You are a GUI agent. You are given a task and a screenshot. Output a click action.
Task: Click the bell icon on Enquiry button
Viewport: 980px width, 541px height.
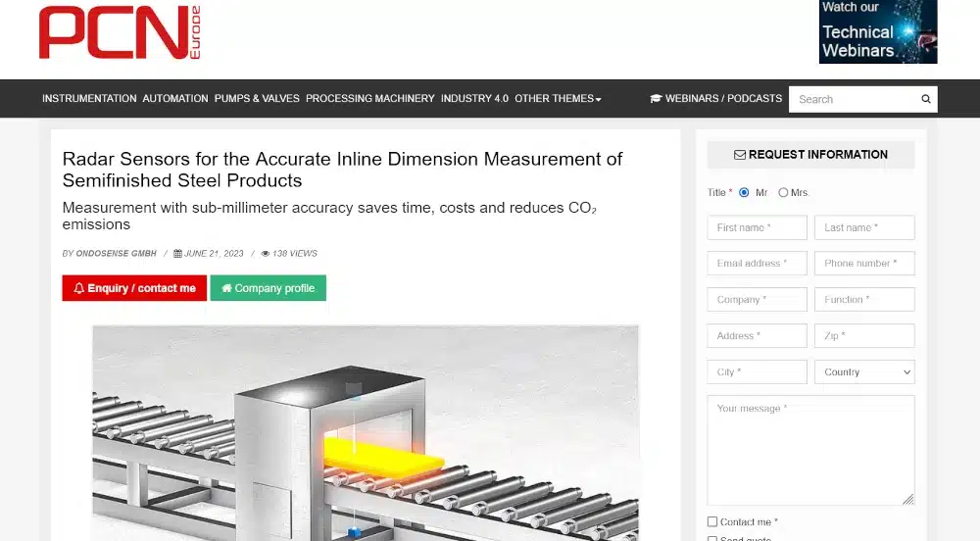coord(78,288)
